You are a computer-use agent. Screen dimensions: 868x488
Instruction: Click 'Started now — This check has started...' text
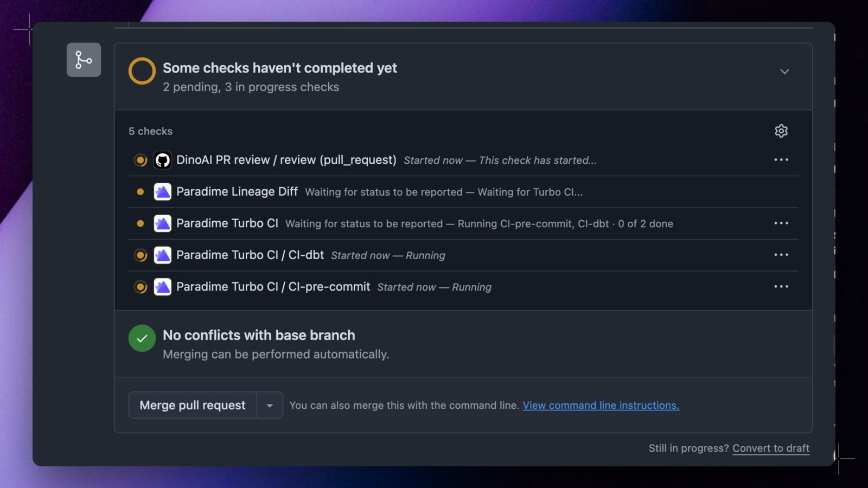click(500, 160)
